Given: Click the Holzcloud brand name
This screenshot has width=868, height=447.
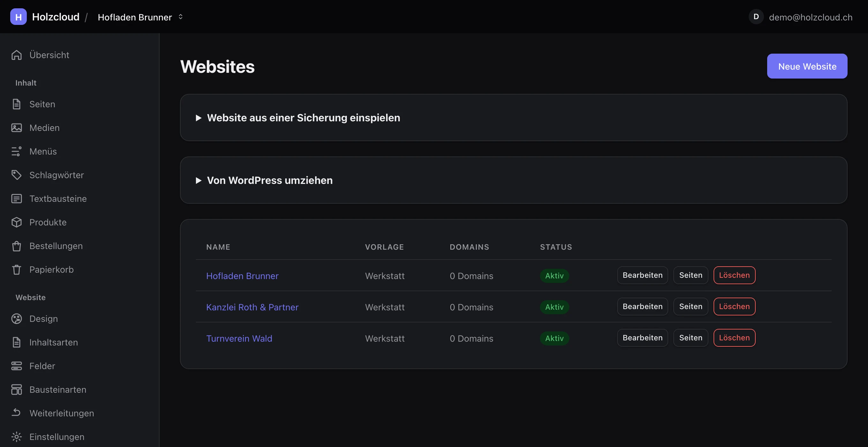Looking at the screenshot, I should pos(56,17).
